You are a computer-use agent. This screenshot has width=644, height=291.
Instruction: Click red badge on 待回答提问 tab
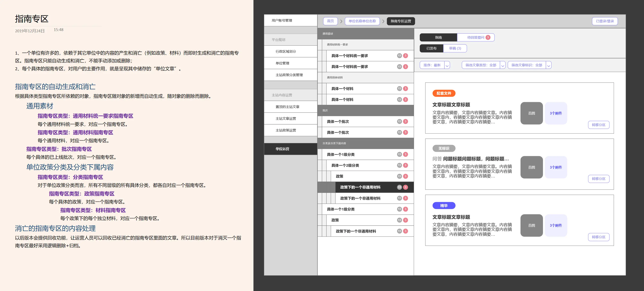[488, 37]
